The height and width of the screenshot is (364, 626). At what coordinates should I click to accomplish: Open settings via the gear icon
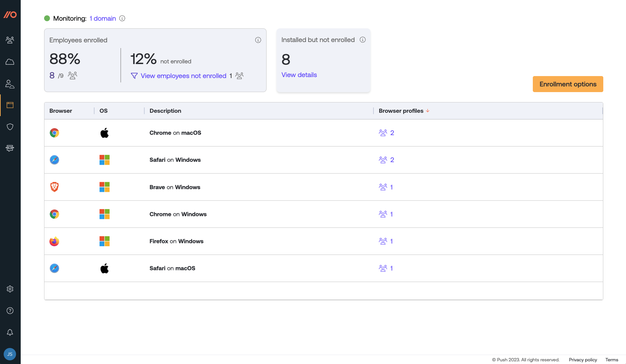click(10, 289)
